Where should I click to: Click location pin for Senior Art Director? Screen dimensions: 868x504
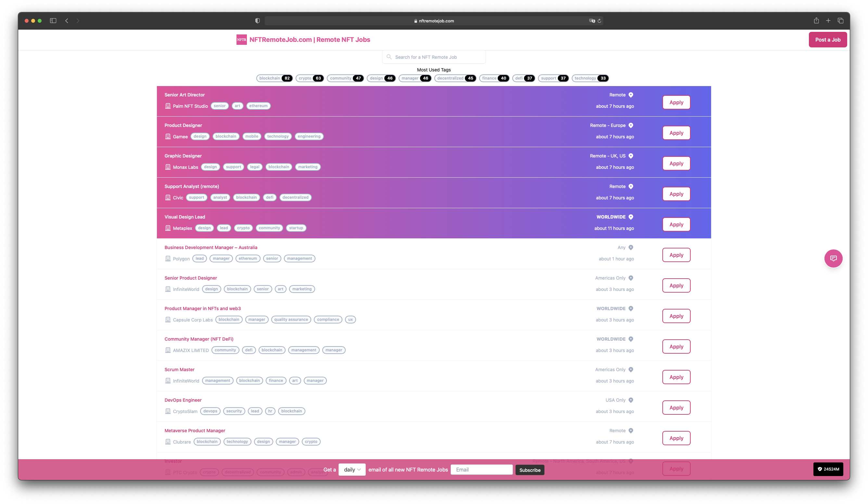(x=631, y=95)
